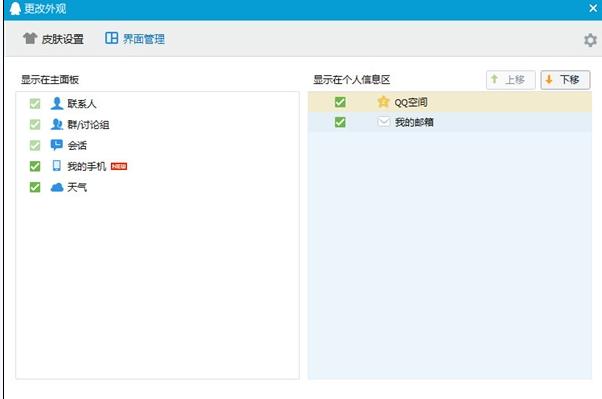The height and width of the screenshot is (399, 602).
Task: Click the red NEW badge
Action: point(119,166)
